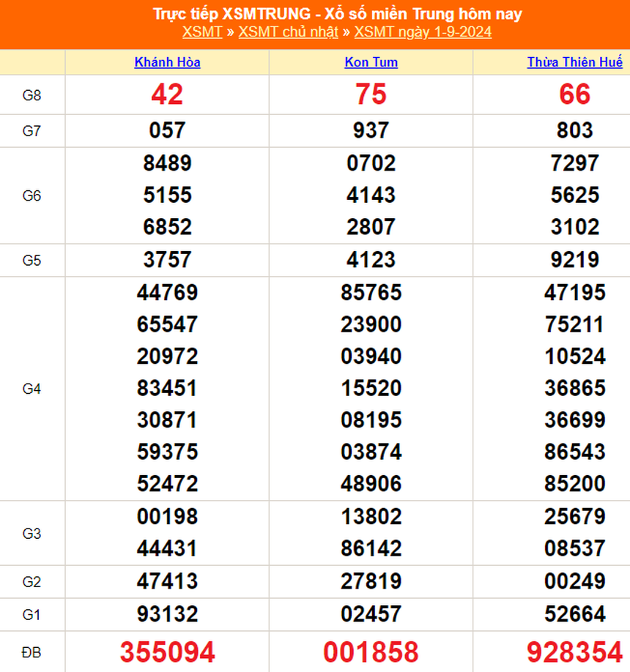Click the 'XSMT ngày 1-9-2024' link
This screenshot has width=630, height=672.
click(423, 31)
